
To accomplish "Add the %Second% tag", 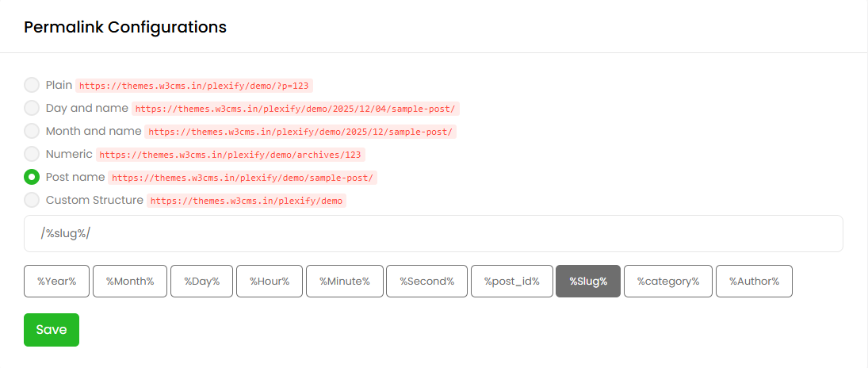I will coord(426,282).
